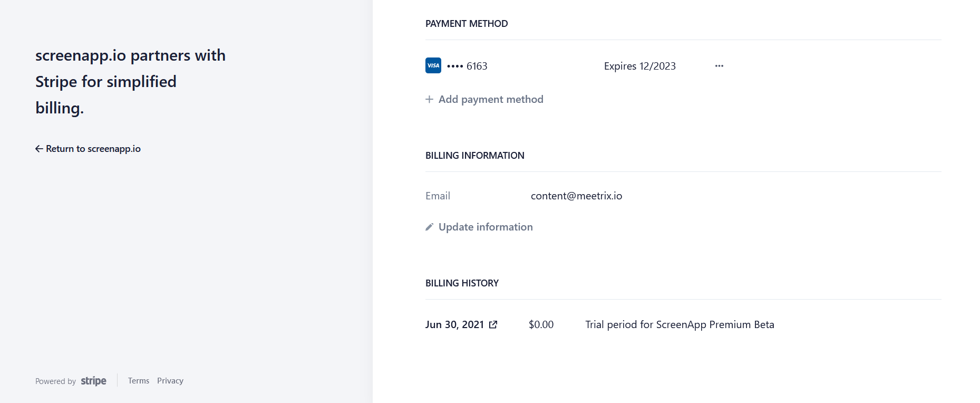Open the external link icon by Jun 30
Screen dimensions: 980x403
pyautogui.click(x=493, y=324)
